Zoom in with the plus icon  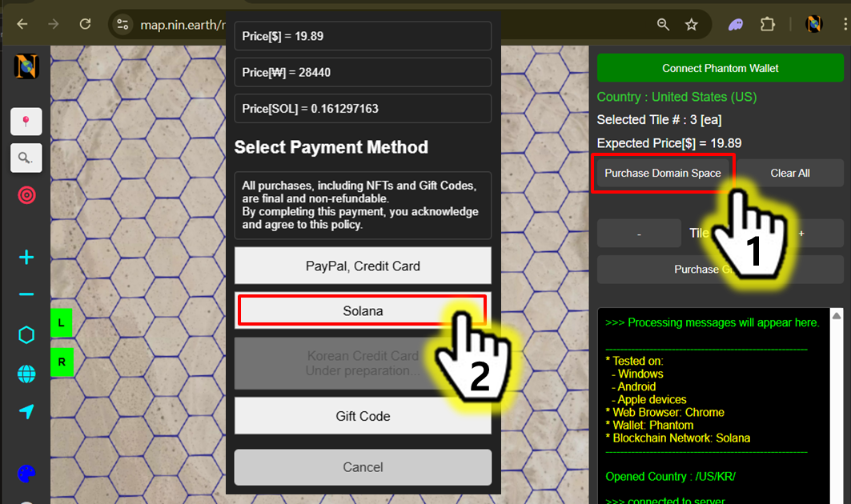click(26, 257)
